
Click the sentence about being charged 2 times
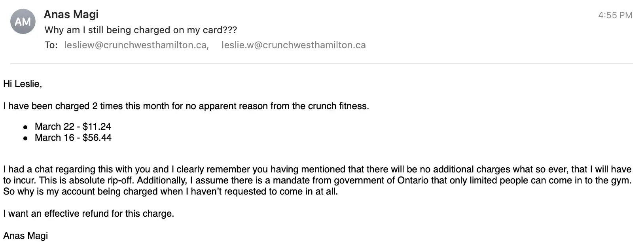(186, 106)
